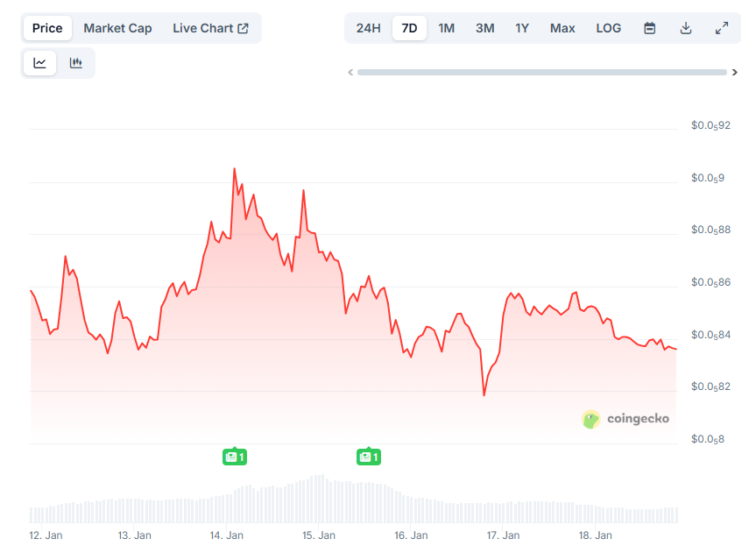Viewport: 756px width, 553px height.
Task: Click the left chevron of the range scrollbar
Action: tap(351, 72)
